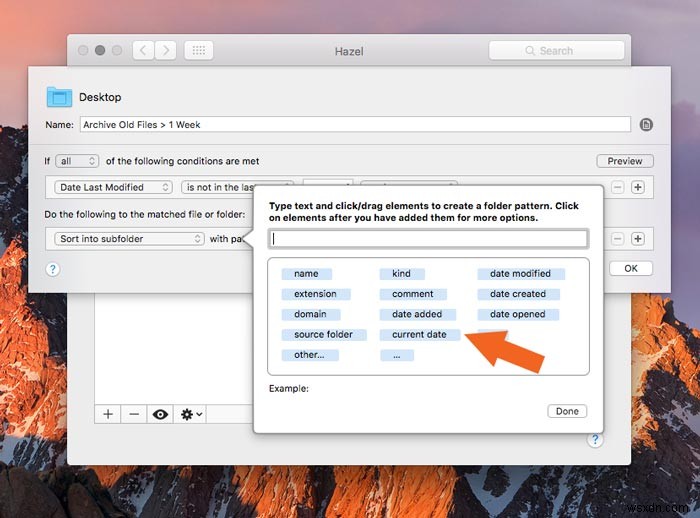Open the 'is not in the last' dropdown

coord(218,187)
